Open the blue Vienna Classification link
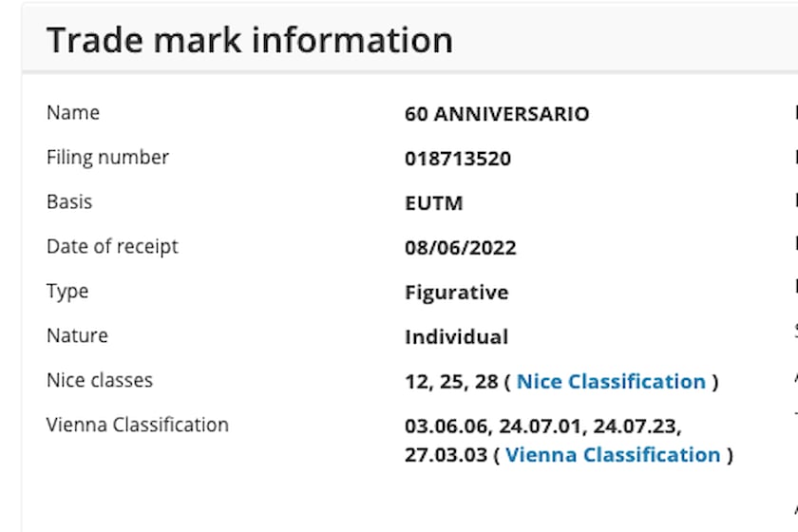The width and height of the screenshot is (798, 532). point(613,455)
